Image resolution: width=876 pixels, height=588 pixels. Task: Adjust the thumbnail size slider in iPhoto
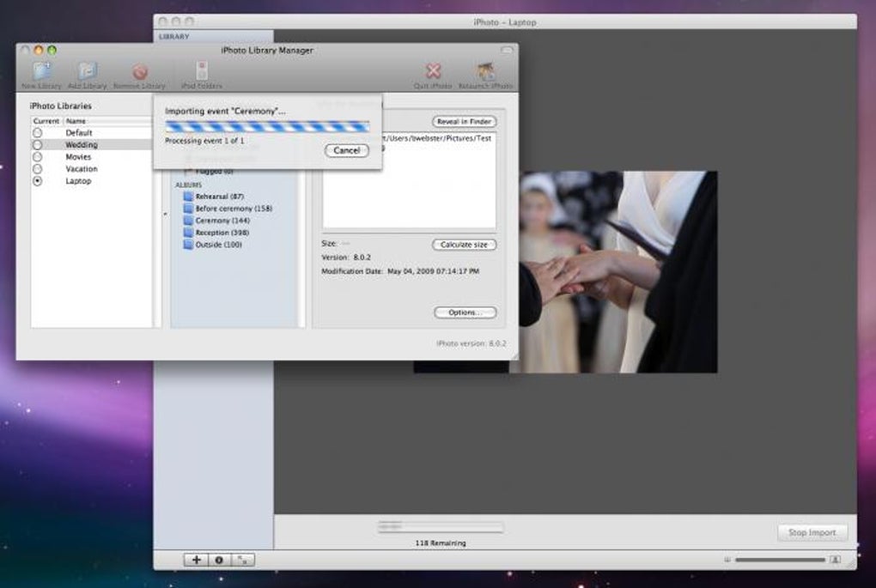(x=780, y=560)
